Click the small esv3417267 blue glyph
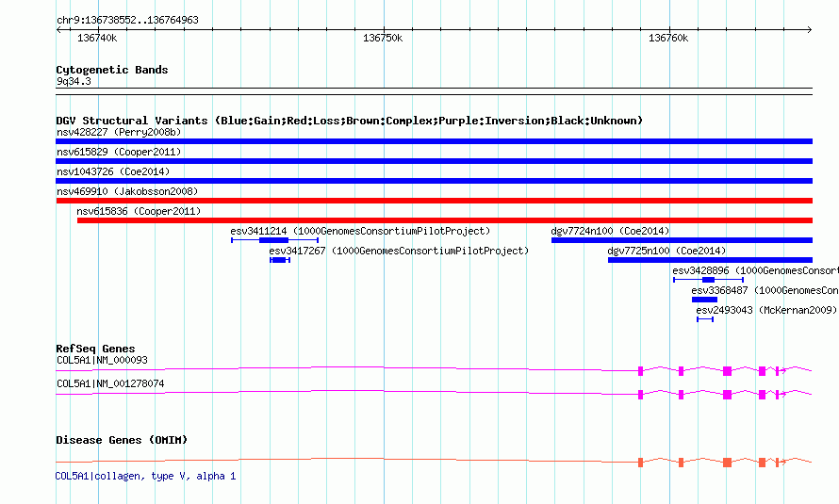The image size is (839, 504). [280, 260]
